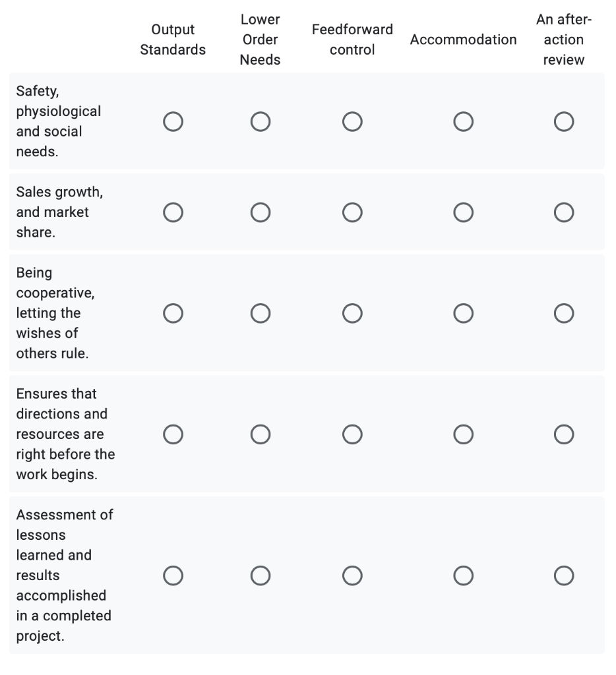Select Accommodation for the completed project assessment row

point(464,575)
